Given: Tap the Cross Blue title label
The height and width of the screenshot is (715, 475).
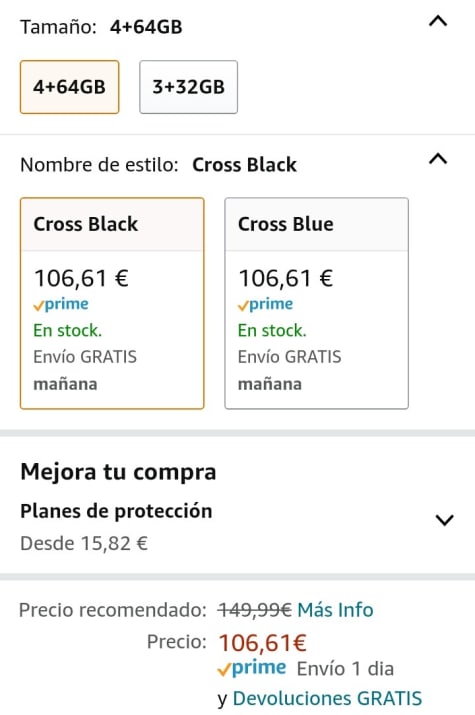Looking at the screenshot, I should [x=286, y=224].
